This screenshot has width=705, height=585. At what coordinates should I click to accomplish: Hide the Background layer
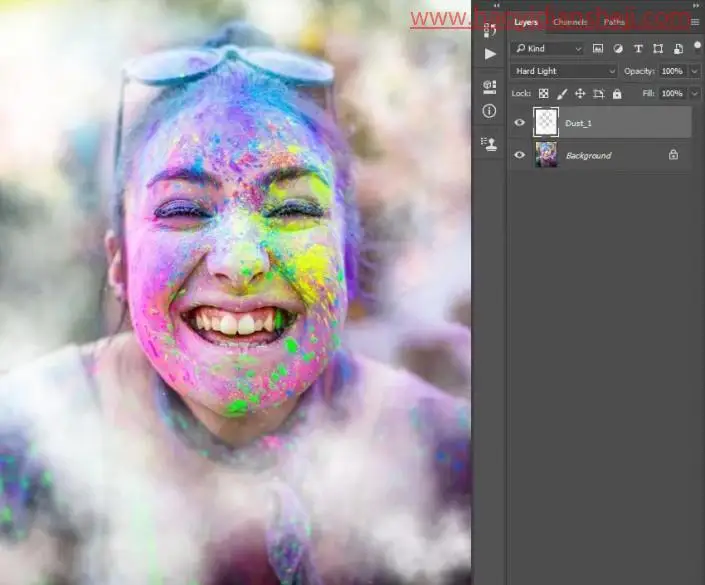point(519,155)
